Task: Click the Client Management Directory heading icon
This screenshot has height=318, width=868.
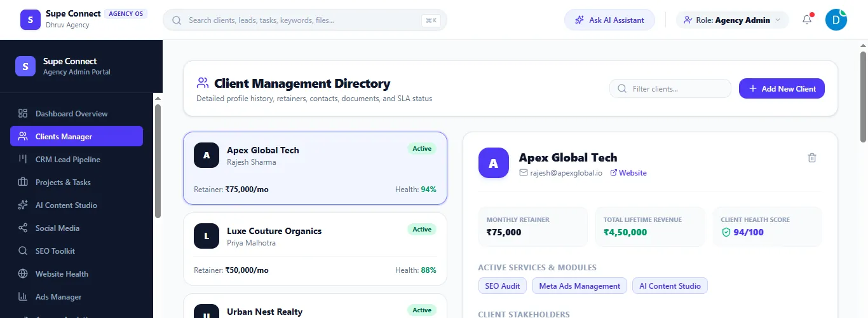Action: pos(203,83)
